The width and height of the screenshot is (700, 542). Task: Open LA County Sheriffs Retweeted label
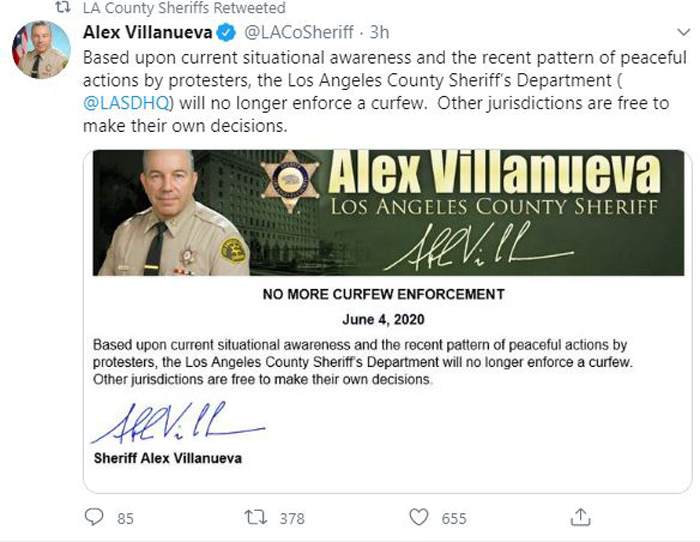184,8
